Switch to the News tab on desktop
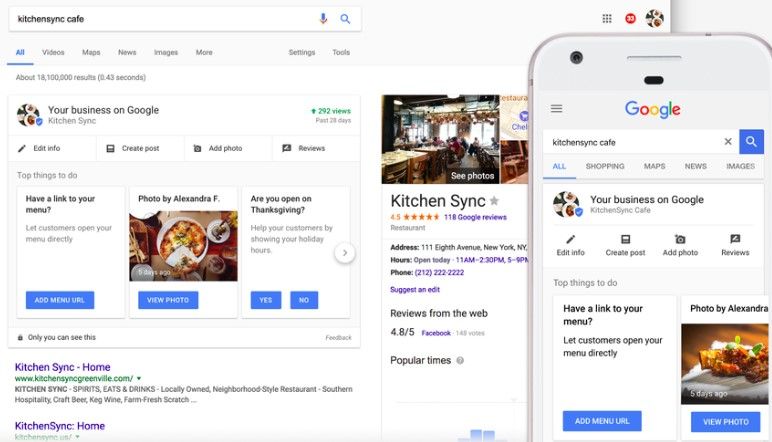 127,52
